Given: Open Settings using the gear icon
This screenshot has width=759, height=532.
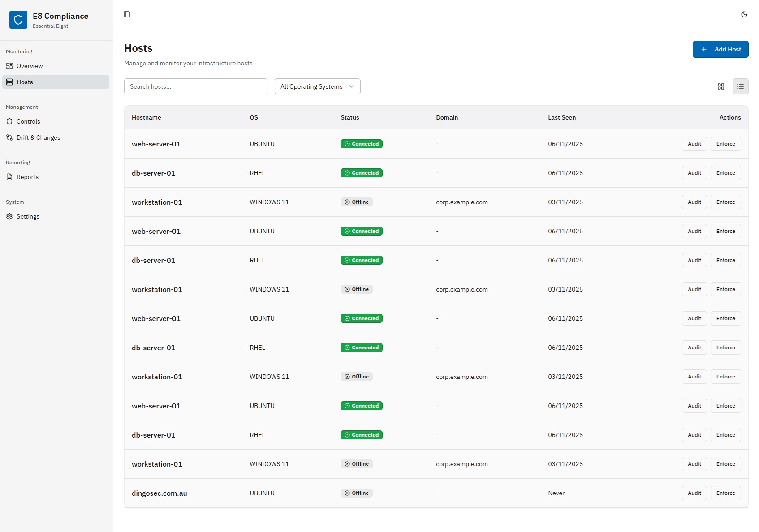Looking at the screenshot, I should coord(9,216).
